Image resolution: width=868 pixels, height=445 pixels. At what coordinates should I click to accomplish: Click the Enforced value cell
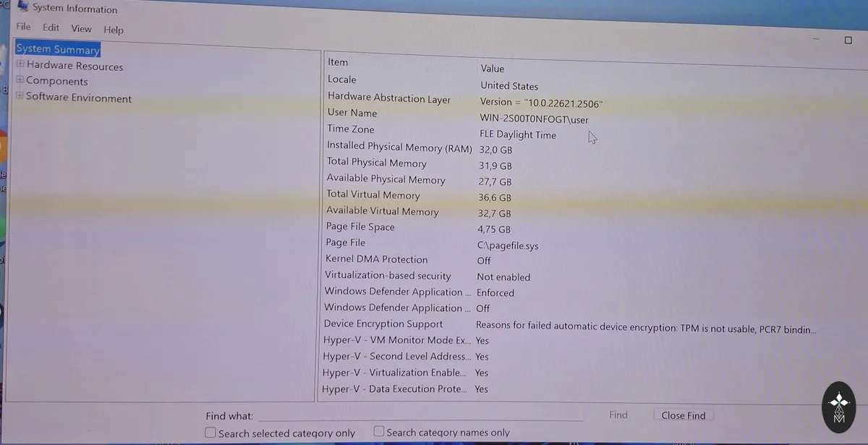pos(495,292)
